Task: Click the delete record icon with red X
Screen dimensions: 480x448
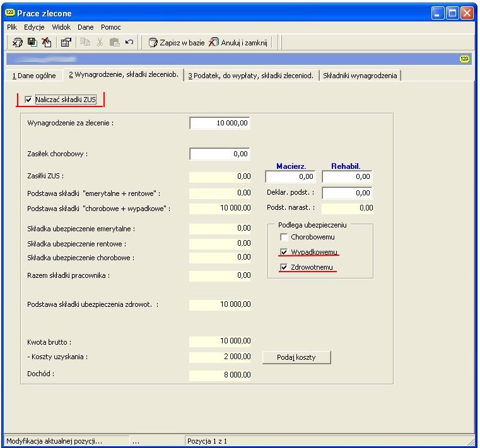Action: [x=47, y=42]
